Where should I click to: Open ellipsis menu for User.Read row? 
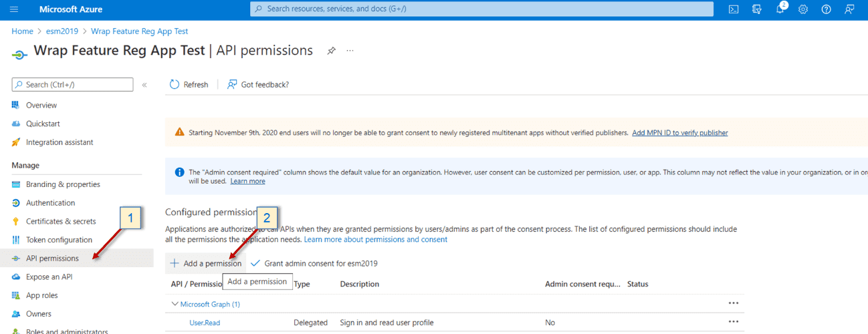[x=734, y=322]
